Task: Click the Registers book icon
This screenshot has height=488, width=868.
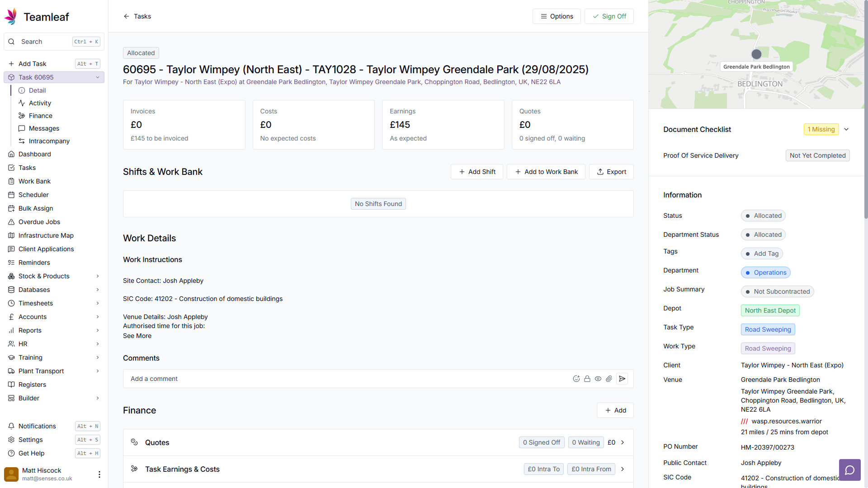Action: 11,385
